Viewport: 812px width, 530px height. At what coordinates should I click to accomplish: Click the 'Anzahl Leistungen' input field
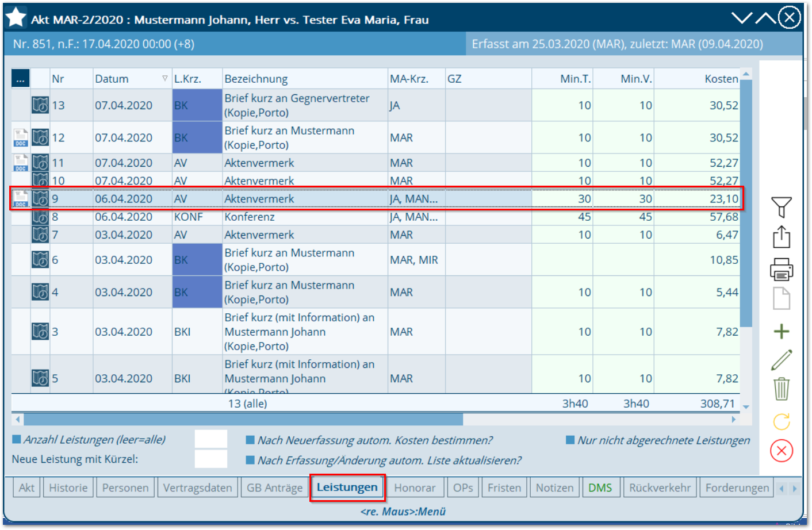[x=211, y=439]
